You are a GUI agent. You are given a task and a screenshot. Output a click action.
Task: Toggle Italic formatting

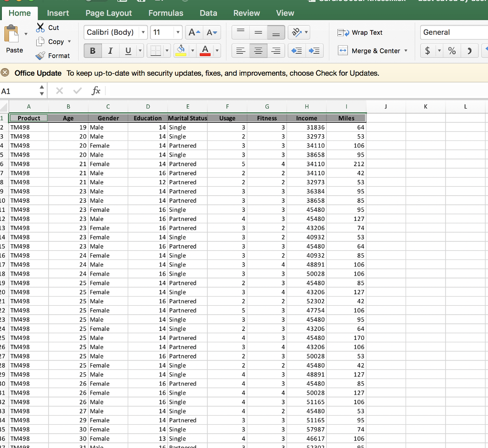click(110, 50)
